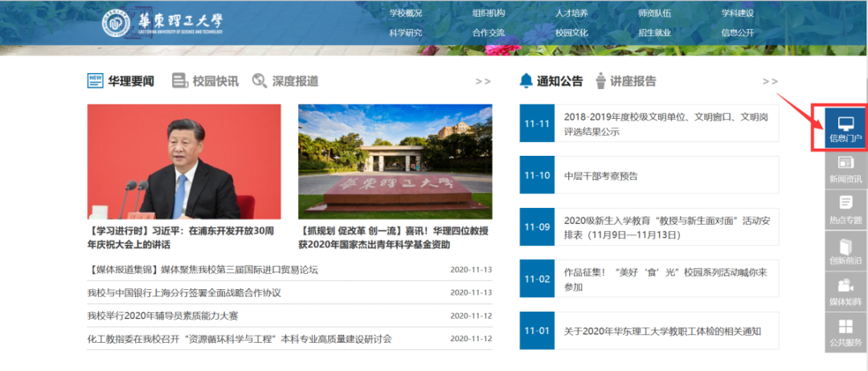Open 媒体聚焦我校第三届国际进口贸易论坛 article
Screen dimensions: 868x371
pos(203,270)
